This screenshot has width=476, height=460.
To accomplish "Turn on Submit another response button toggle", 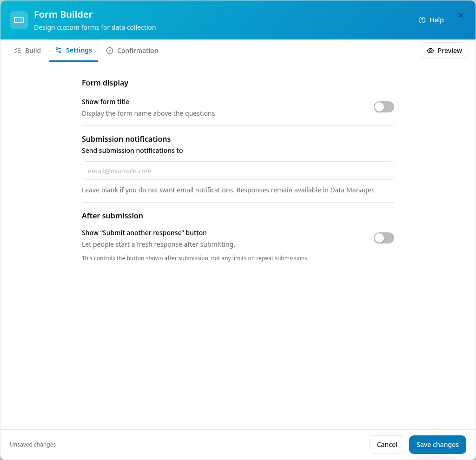I will 383,238.
